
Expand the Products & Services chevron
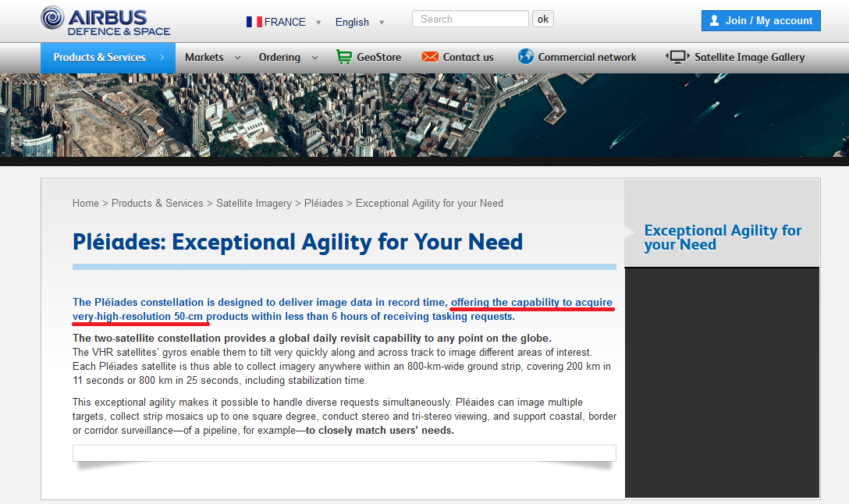[x=162, y=58]
